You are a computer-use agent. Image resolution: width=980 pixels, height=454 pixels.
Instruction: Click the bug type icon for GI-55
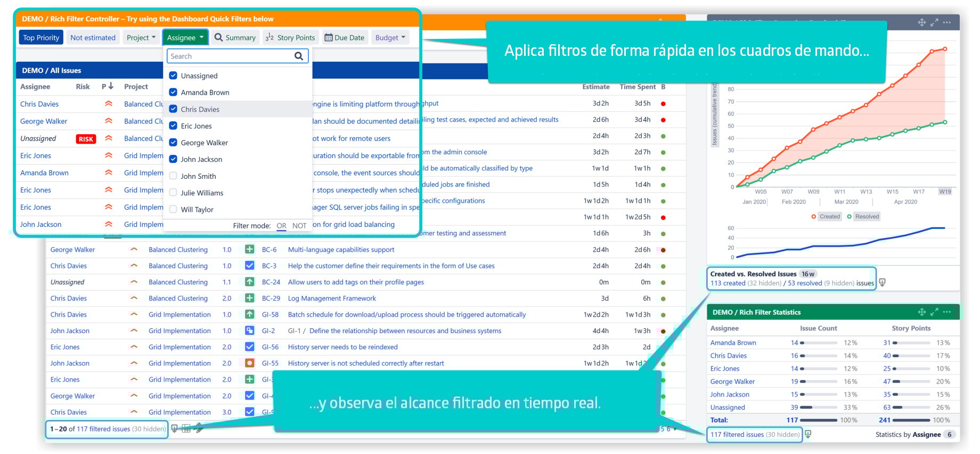(249, 363)
